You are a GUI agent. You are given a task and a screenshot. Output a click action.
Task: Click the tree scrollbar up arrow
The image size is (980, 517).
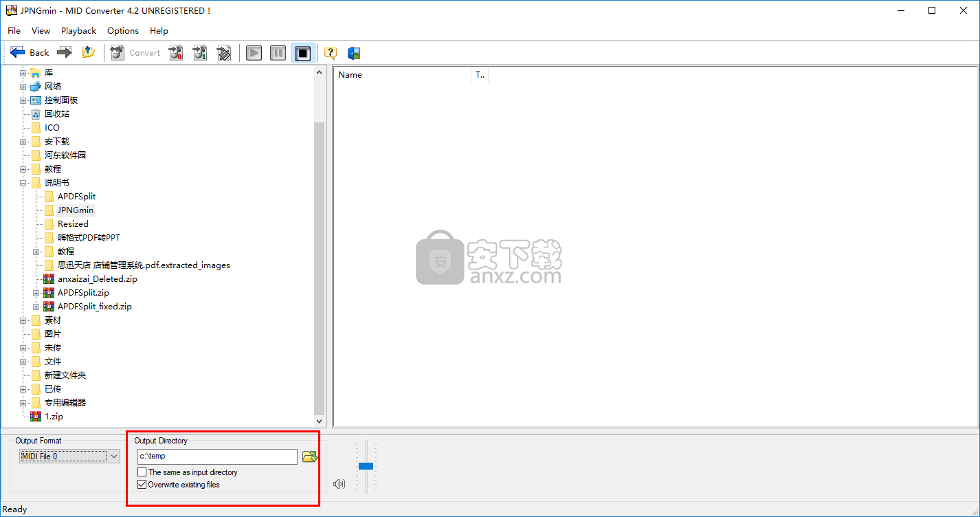320,72
